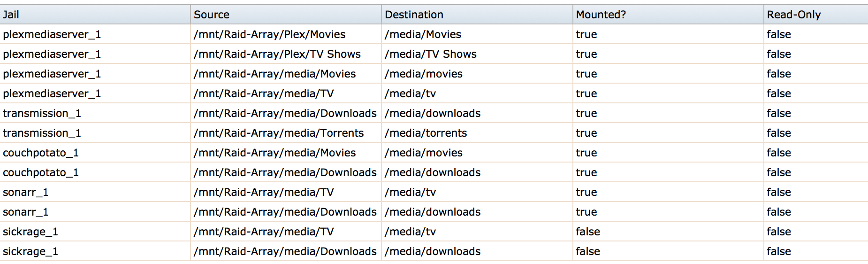Image resolution: width=868 pixels, height=264 pixels.
Task: Select the /mnt/Raid-Array/Plex/TV Shows row
Action: (x=434, y=54)
